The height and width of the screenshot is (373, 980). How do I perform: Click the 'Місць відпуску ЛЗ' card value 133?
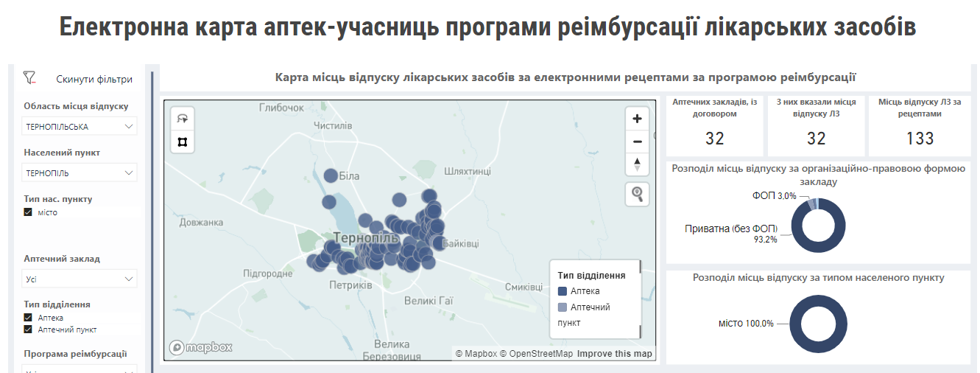coord(920,139)
